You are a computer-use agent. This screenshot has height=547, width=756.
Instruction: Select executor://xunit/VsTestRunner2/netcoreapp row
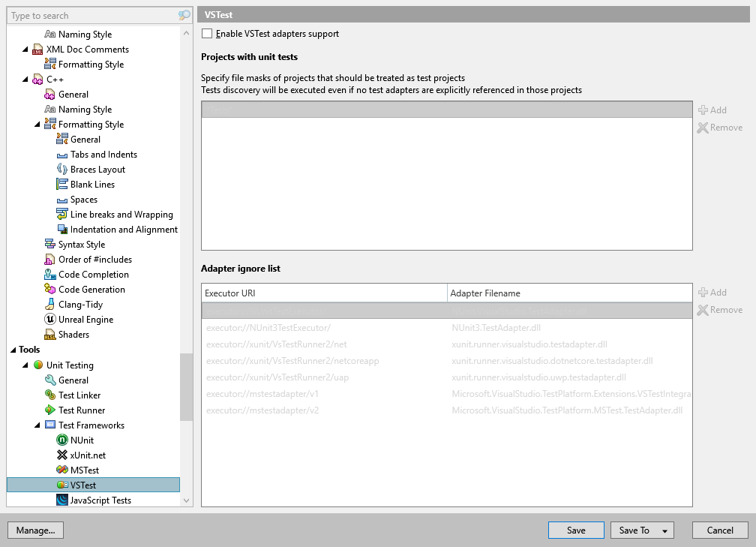[447, 361]
